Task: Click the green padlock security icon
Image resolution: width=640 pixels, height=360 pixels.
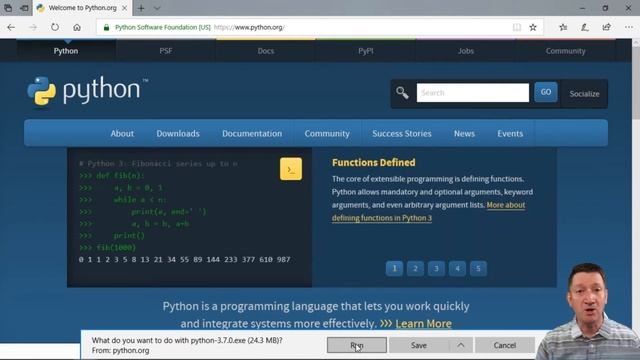Action: (106, 27)
